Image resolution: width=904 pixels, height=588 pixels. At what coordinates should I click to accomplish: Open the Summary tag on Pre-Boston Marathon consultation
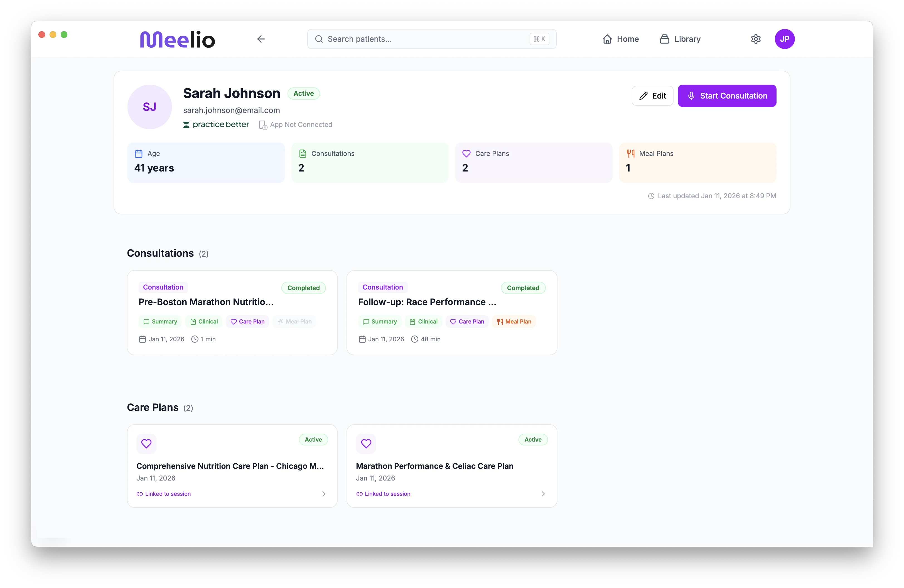[x=160, y=321]
